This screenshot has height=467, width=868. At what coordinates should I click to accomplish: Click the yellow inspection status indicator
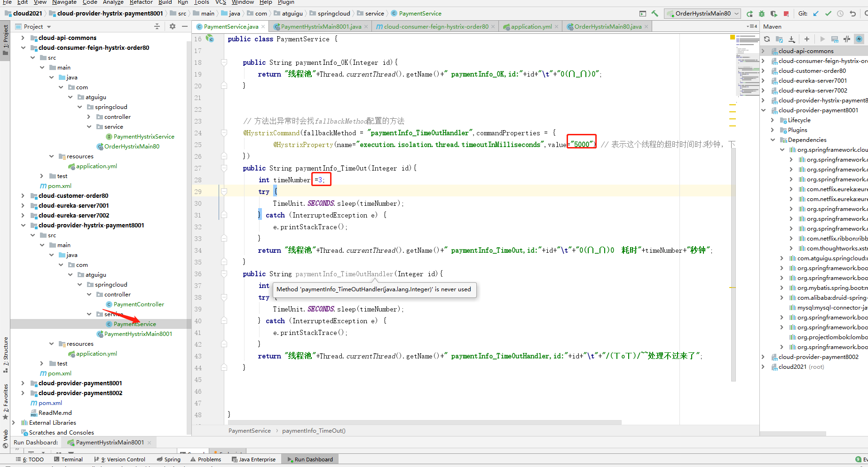tap(732, 37)
